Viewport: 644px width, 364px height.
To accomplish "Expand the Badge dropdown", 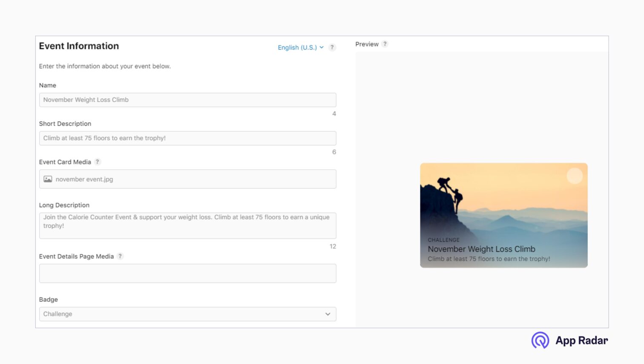I will coord(187,314).
